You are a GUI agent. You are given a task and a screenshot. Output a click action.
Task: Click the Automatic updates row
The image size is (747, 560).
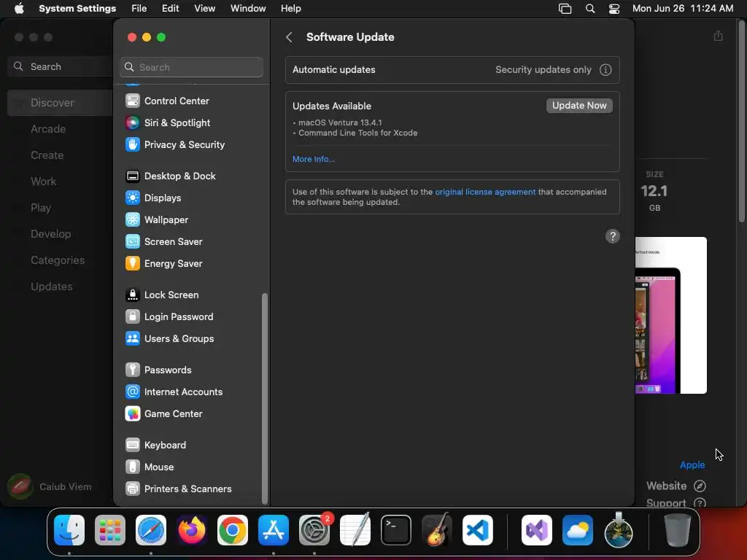[452, 70]
